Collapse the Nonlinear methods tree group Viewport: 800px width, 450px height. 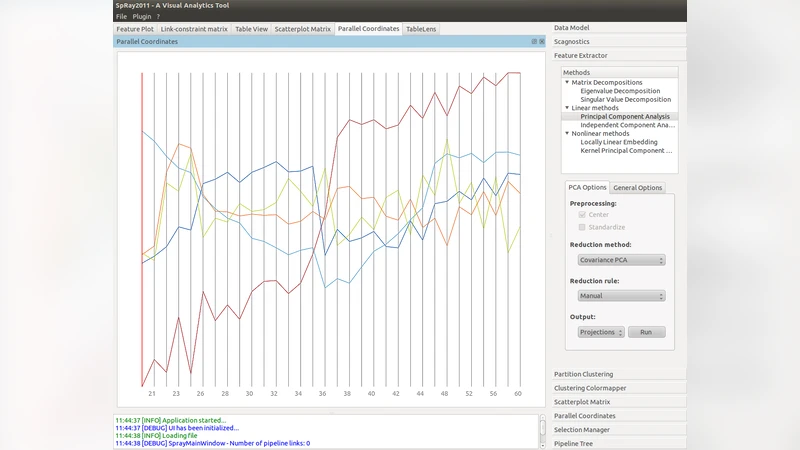point(566,133)
